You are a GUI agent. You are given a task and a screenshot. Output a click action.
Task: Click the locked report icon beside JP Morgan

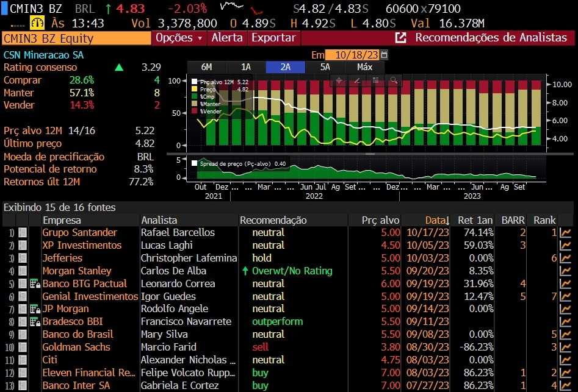pyautogui.click(x=35, y=309)
